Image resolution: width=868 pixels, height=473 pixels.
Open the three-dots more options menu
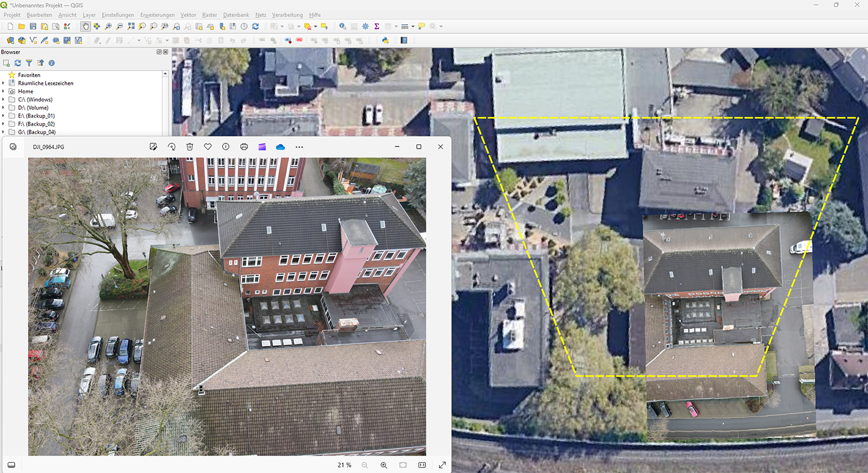(x=299, y=146)
